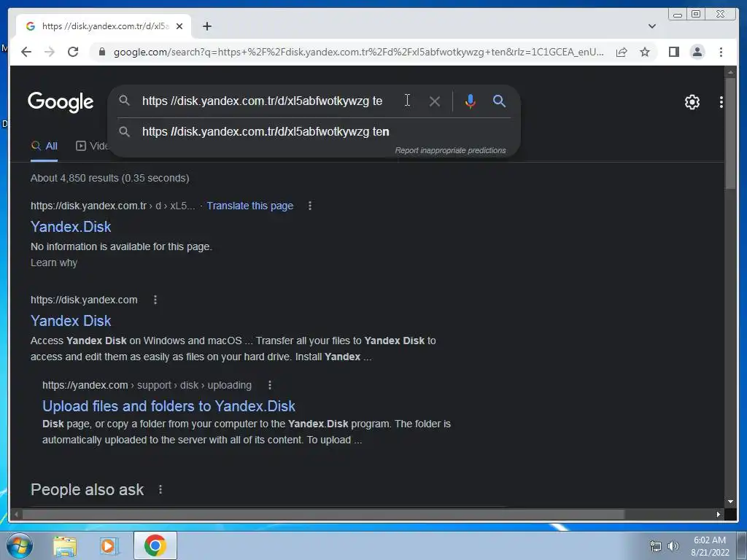Screen dimensions: 747x560
Task: Switch to the Videos results tab
Action: click(92, 146)
